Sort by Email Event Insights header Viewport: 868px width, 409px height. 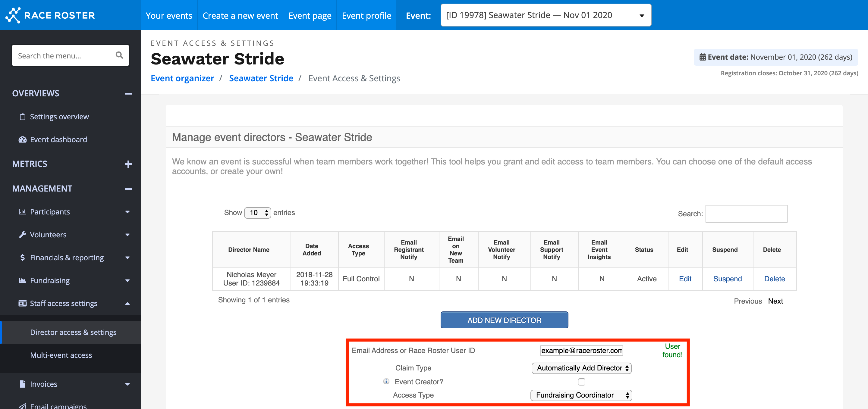point(602,249)
